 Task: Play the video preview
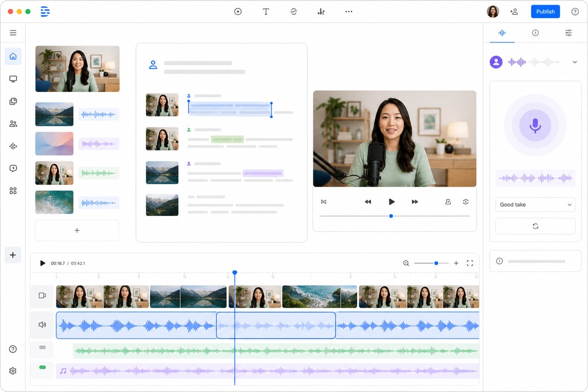(x=392, y=201)
